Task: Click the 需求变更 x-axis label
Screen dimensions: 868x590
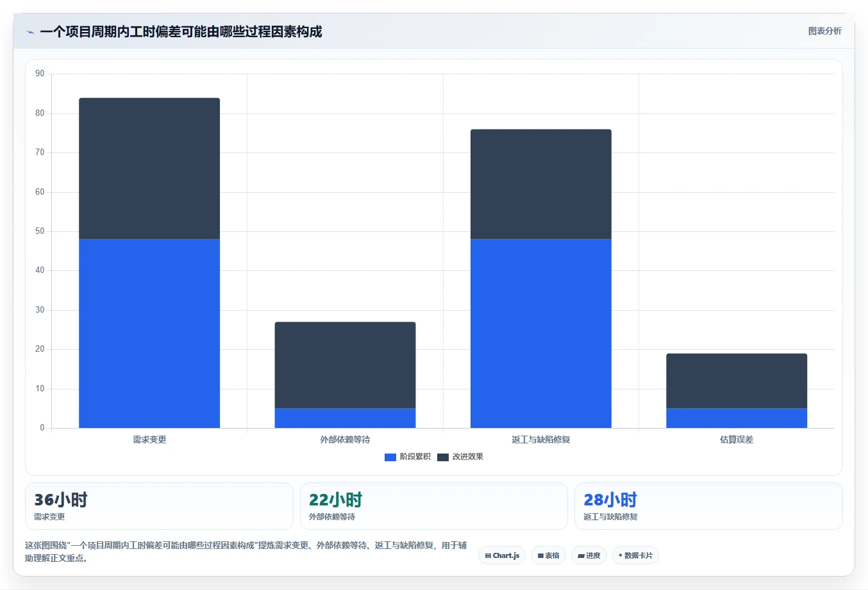Action: point(149,439)
